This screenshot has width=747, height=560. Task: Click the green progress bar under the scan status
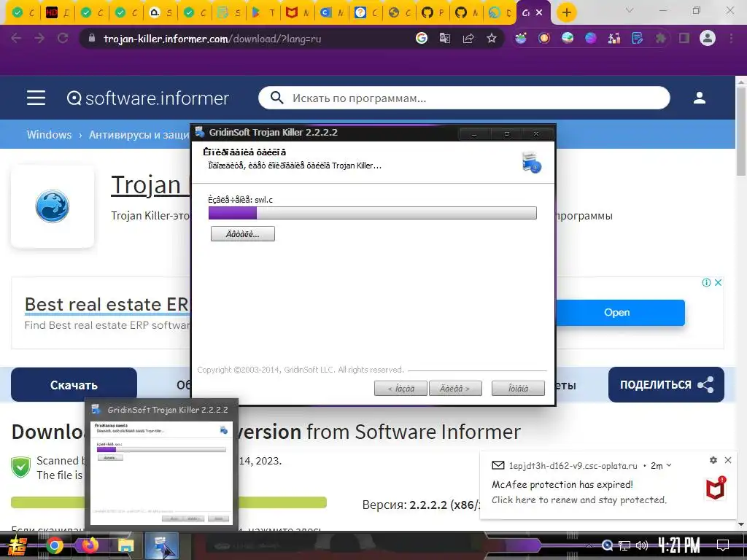(169, 502)
